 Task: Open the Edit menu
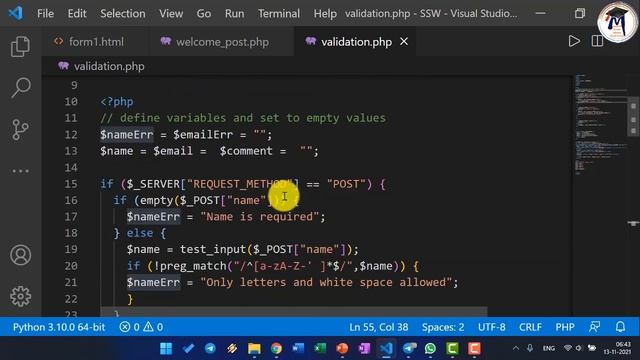(77, 13)
